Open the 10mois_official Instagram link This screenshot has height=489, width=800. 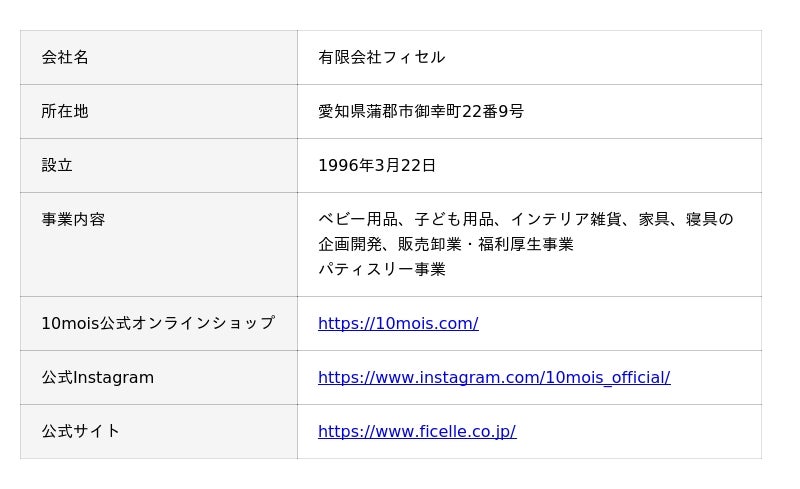(494, 377)
